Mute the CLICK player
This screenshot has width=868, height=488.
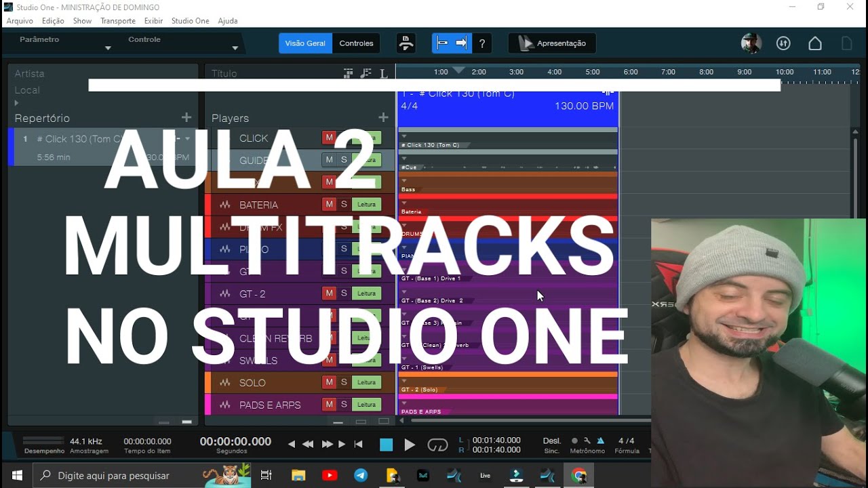coord(329,138)
